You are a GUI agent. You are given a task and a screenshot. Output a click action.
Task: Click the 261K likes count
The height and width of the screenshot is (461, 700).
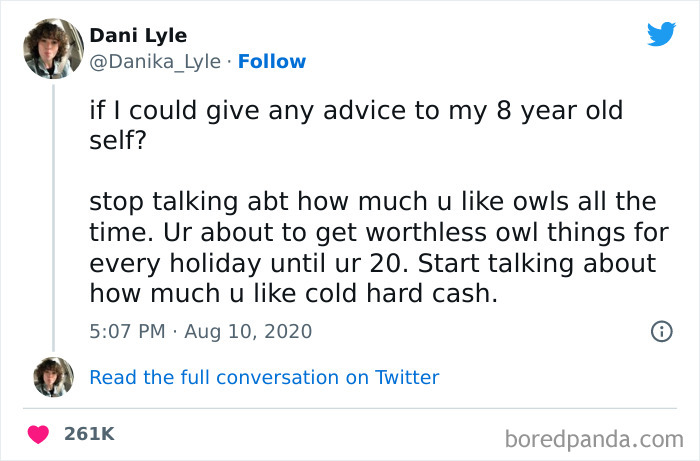click(x=89, y=435)
